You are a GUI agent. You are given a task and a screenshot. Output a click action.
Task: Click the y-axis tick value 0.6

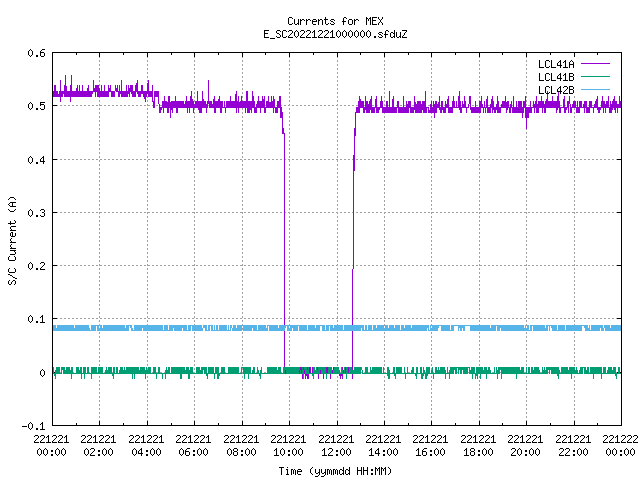point(36,53)
